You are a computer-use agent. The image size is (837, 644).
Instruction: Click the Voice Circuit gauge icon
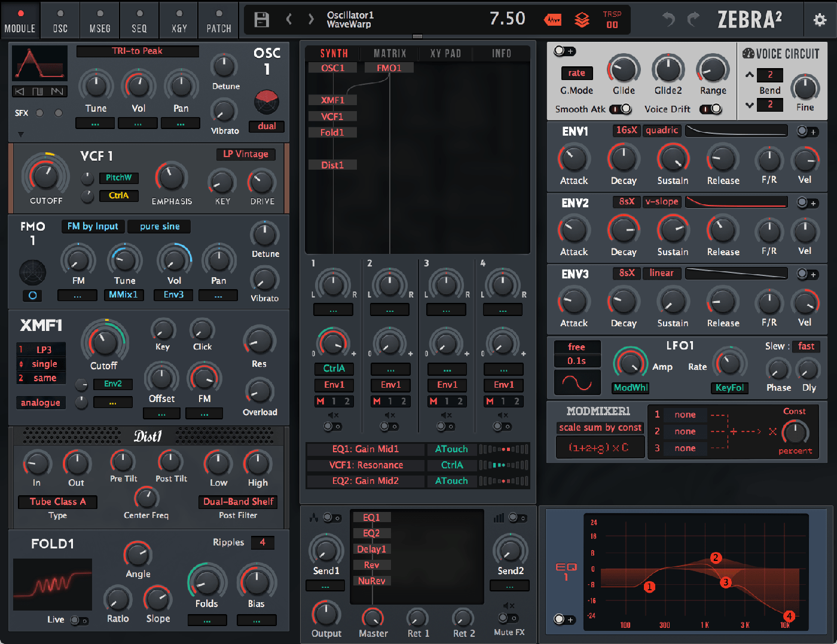[748, 54]
